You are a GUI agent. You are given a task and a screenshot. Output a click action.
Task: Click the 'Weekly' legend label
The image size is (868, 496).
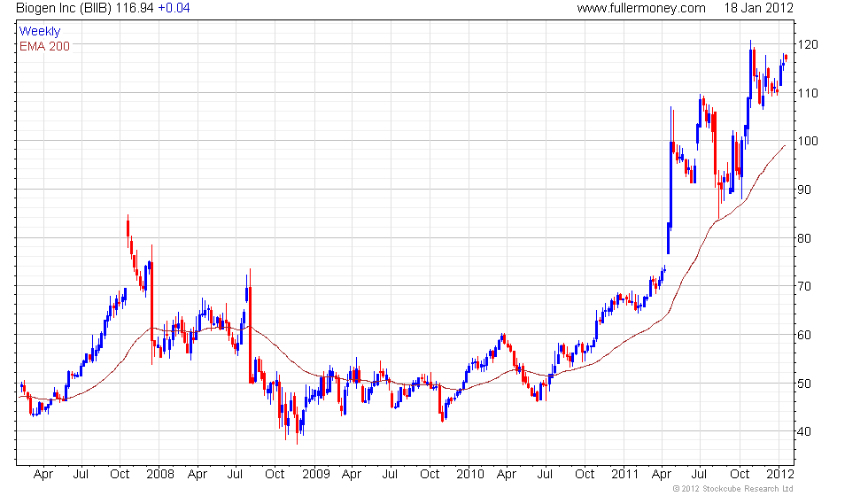tap(40, 32)
